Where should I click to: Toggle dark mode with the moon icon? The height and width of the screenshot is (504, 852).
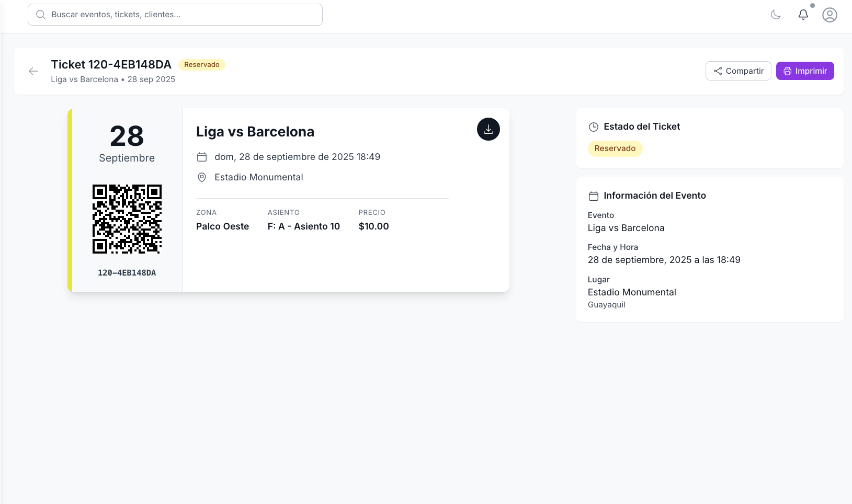(776, 15)
